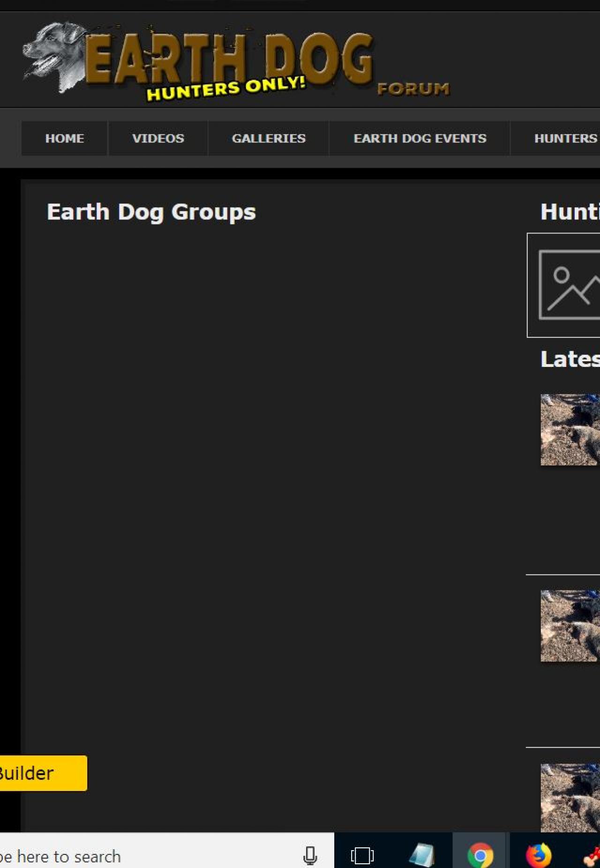600x868 pixels.
Task: Launch Firefox from the taskbar
Action: [539, 855]
